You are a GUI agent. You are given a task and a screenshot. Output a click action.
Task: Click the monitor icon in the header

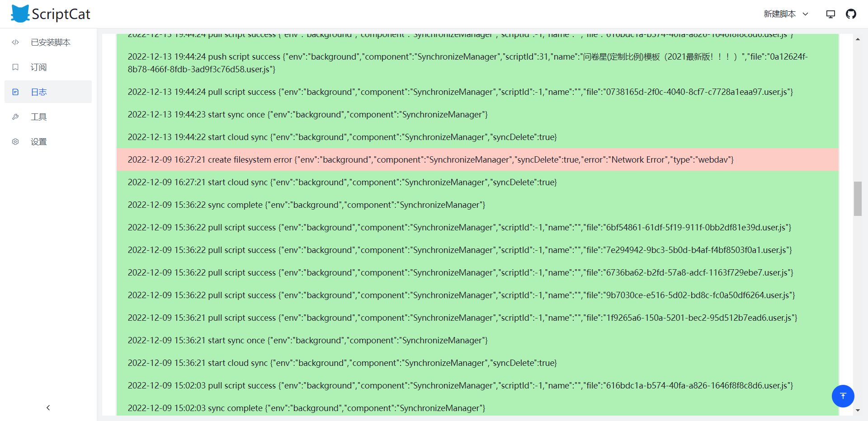[830, 14]
